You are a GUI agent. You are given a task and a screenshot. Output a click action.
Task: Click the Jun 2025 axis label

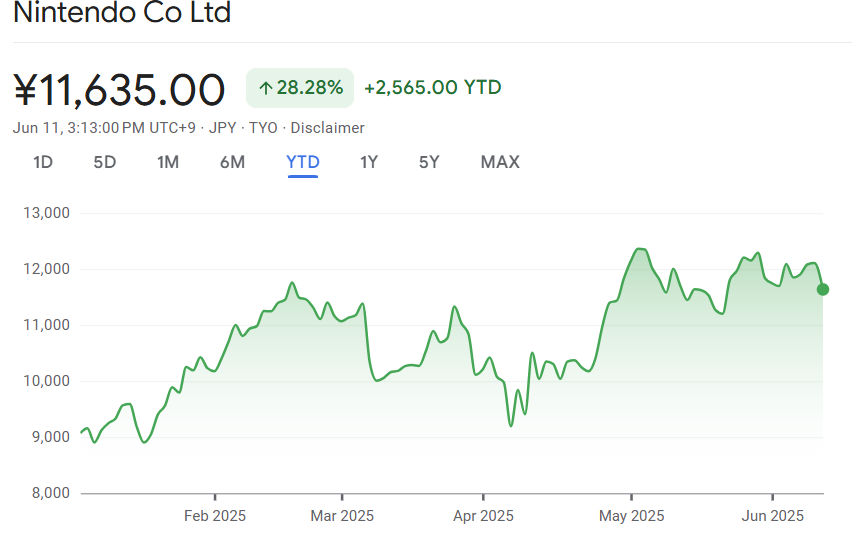(x=772, y=516)
